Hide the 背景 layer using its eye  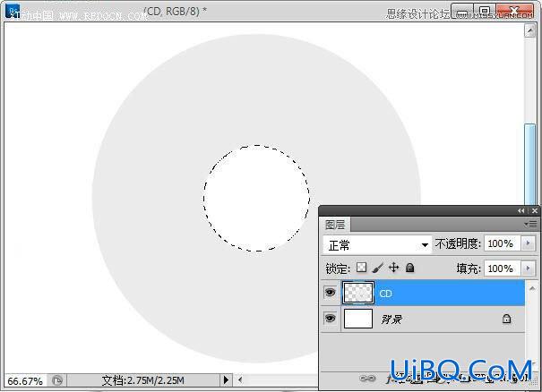[330, 318]
